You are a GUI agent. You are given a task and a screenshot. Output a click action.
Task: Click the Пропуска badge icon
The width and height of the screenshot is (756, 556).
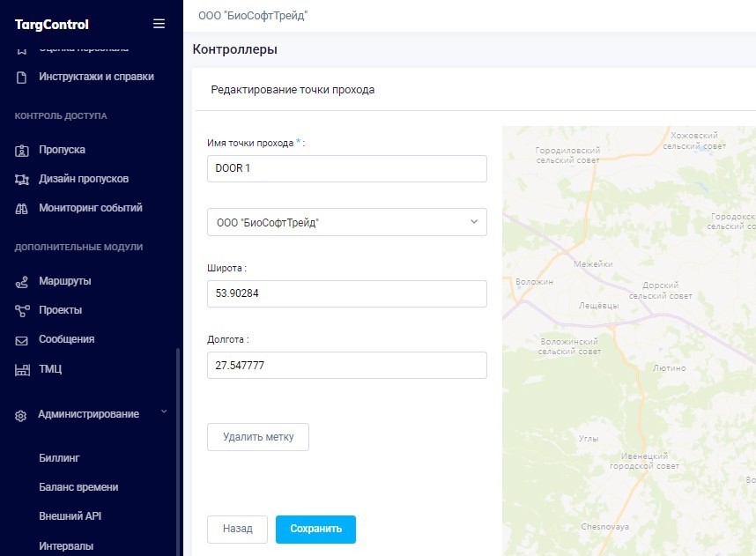[x=22, y=151]
